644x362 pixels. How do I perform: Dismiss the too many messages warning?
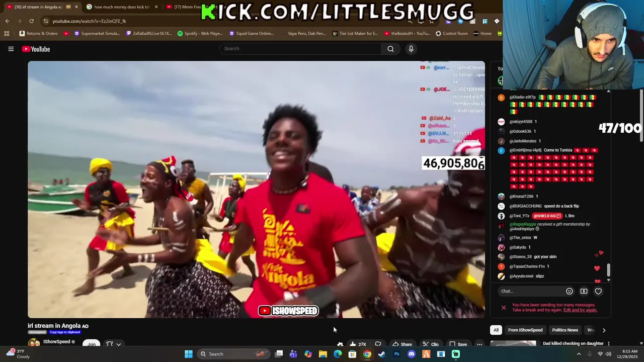click(504, 308)
